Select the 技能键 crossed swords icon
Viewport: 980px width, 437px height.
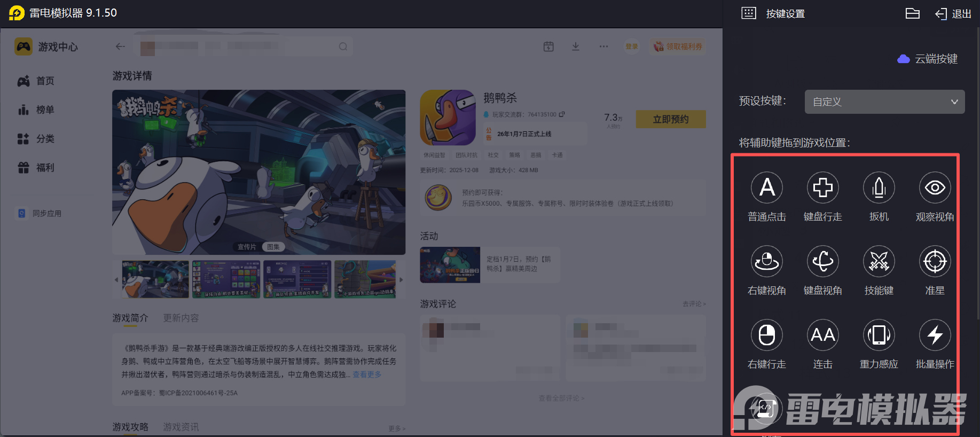coord(879,261)
